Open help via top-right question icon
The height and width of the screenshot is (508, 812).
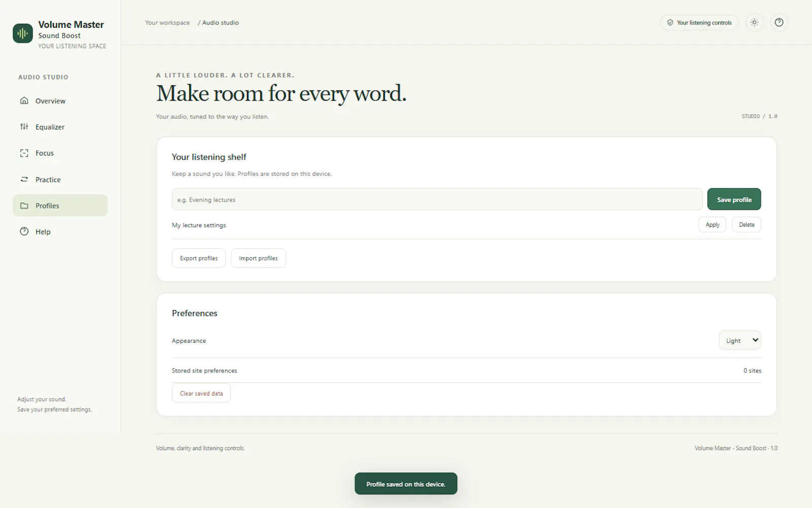(779, 22)
